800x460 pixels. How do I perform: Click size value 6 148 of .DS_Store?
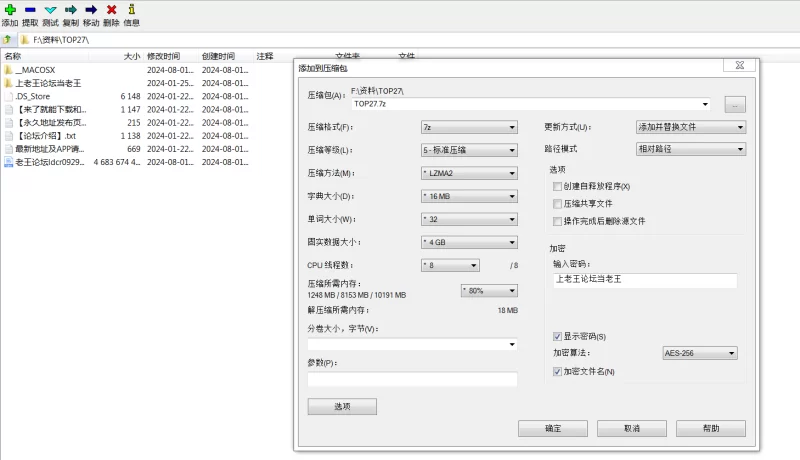130,96
